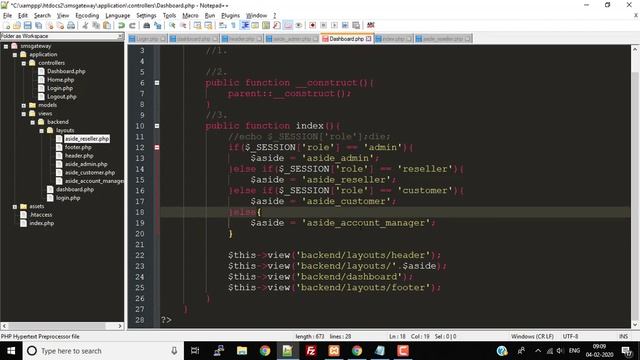Open Find with the binoculars icon

(147, 25)
